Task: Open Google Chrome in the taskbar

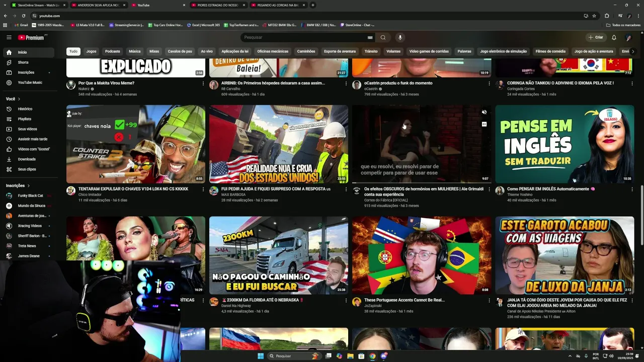Action: [x=372, y=356]
